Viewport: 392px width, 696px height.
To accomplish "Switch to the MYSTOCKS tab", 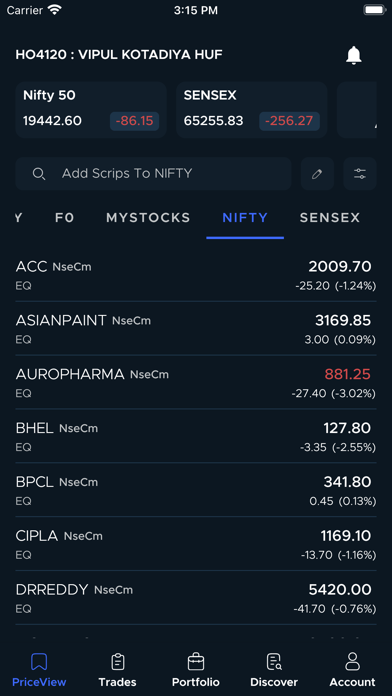I will click(148, 218).
